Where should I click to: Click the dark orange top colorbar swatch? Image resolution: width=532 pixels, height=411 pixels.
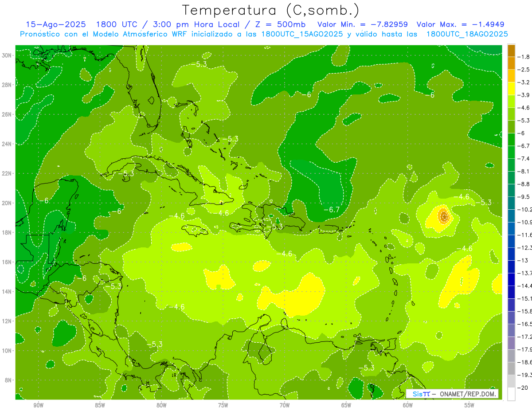tap(511, 51)
